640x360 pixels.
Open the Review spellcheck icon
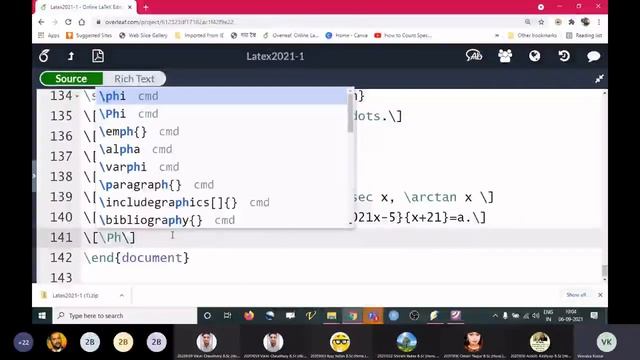474,56
